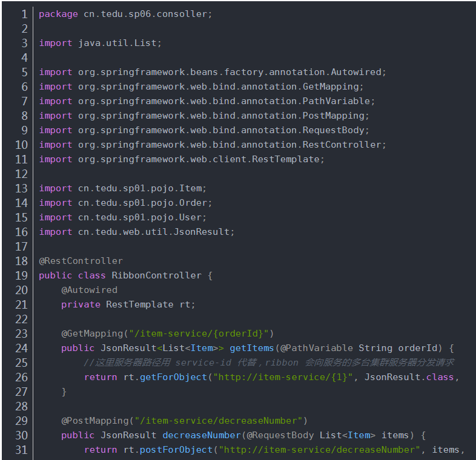Click the "http://item-service/decreaseNumber" URL string
Screen dimensions: 476x460
pyautogui.click(x=319, y=450)
